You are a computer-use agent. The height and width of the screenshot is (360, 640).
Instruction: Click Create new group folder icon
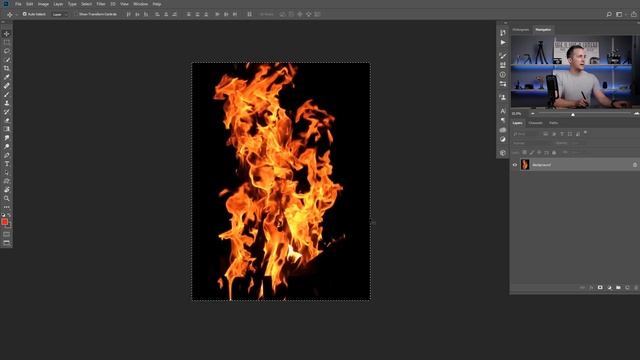pos(618,288)
